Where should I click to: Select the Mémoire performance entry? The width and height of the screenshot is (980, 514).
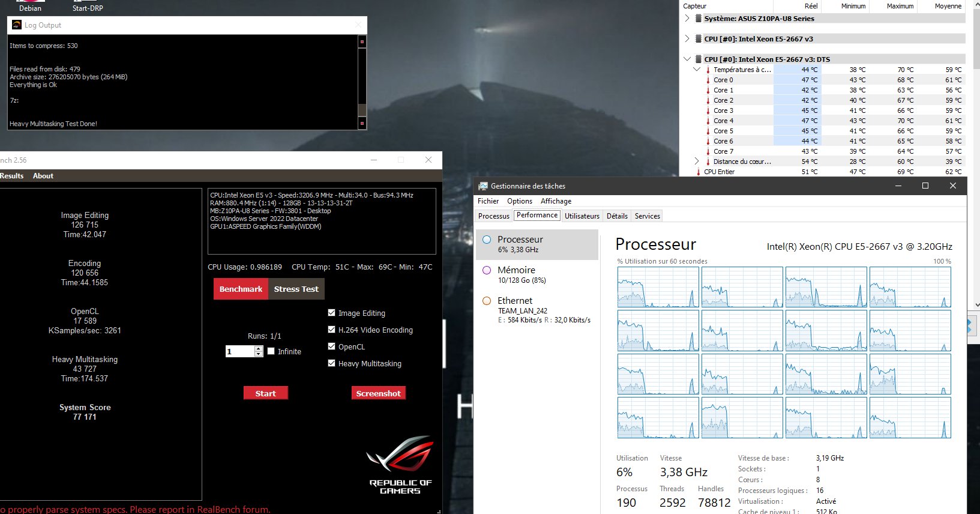point(537,275)
